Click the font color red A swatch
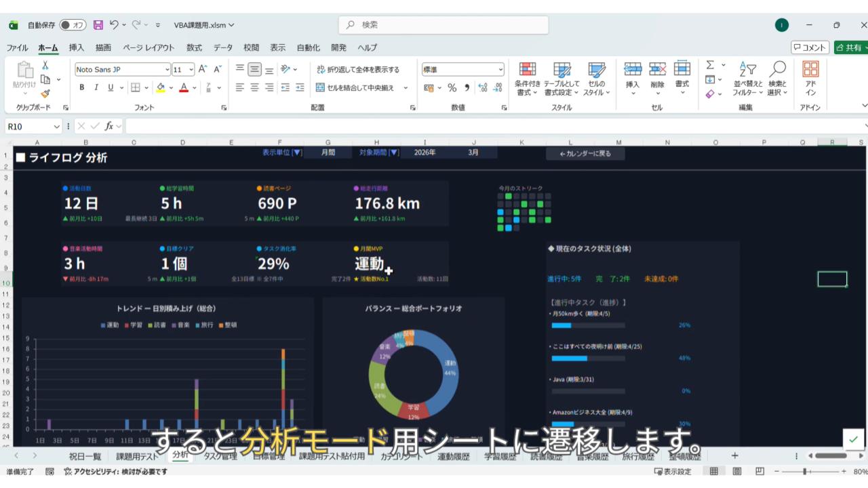The height and width of the screenshot is (488, 868). click(x=183, y=87)
